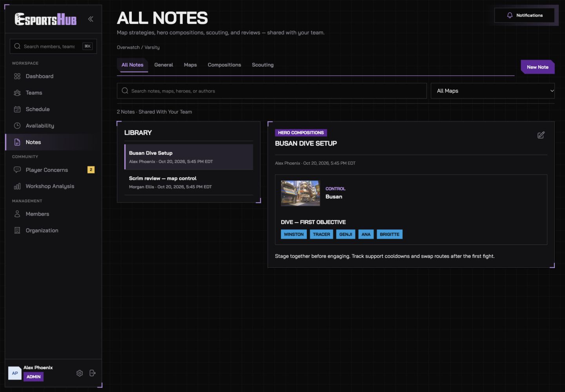Go to Members management

coord(53,214)
